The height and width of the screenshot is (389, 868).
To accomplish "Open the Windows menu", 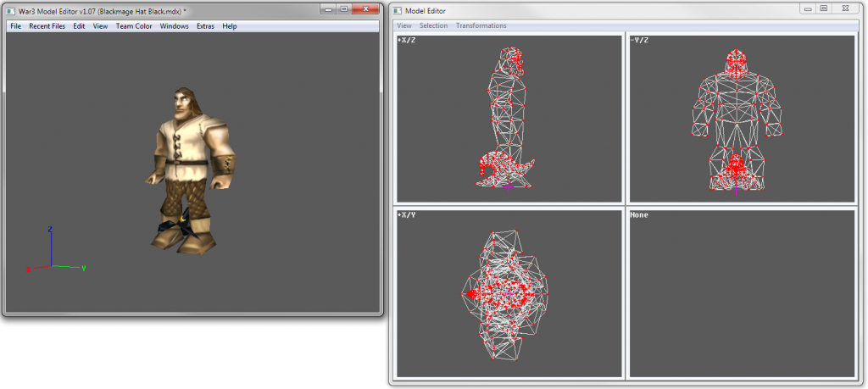I will (175, 26).
